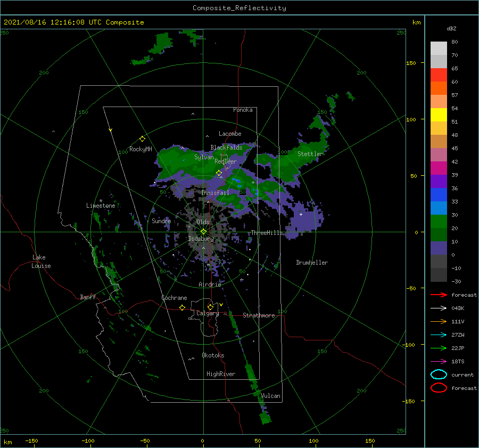
Task: Click the Ponoka town label
Action: (x=243, y=110)
